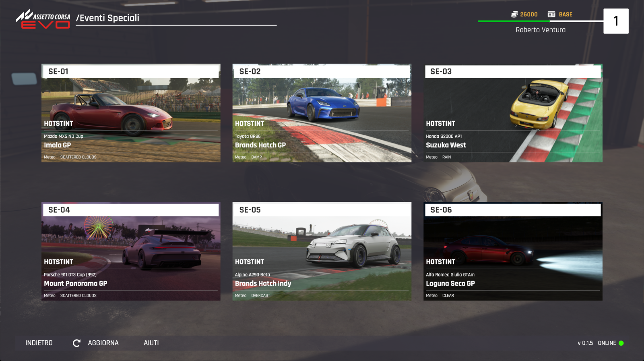Open the driver level 1 badge
The image size is (644, 361).
tap(615, 21)
